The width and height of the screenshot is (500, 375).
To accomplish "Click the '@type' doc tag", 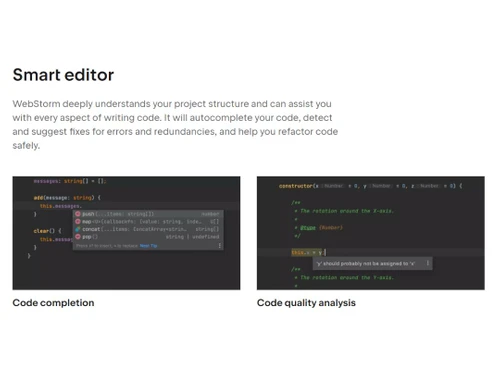I will pos(307,228).
